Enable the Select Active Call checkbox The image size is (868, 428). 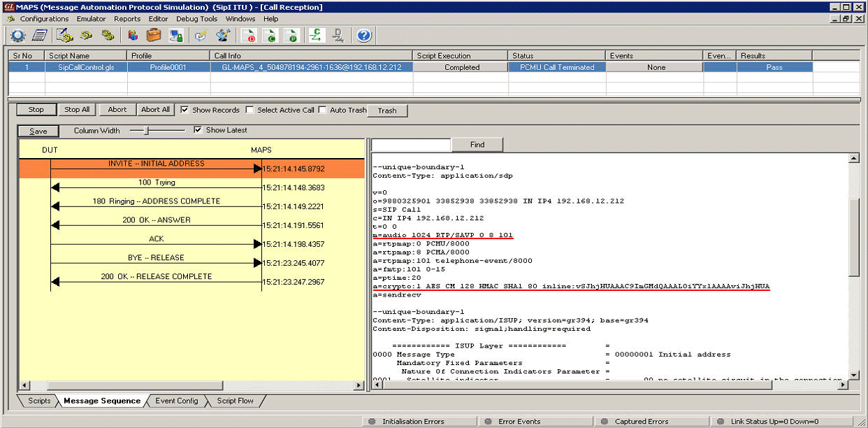[249, 110]
